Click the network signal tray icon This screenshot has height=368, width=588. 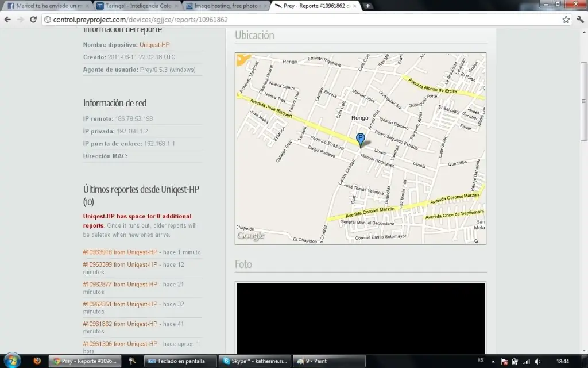(527, 362)
